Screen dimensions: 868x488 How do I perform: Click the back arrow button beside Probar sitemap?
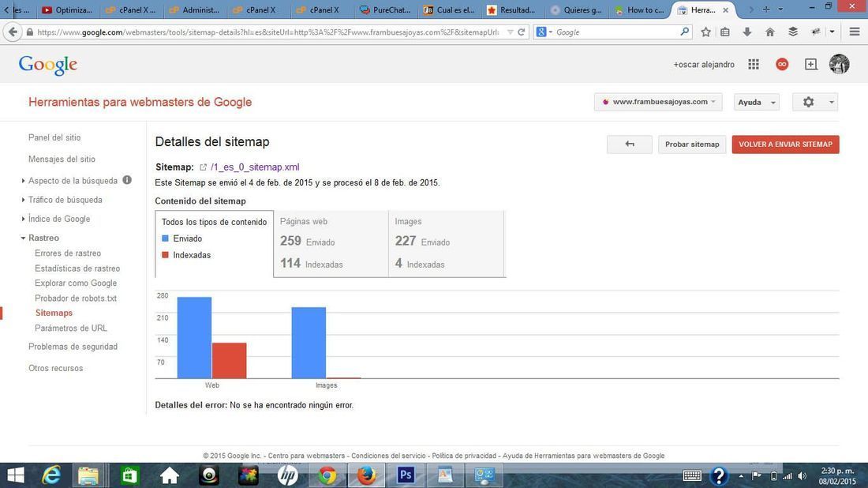(x=630, y=145)
